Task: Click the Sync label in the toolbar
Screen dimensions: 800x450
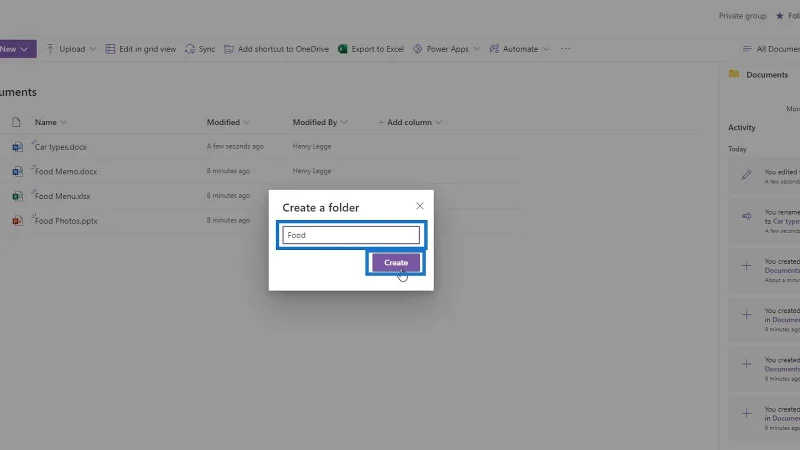Action: point(207,49)
